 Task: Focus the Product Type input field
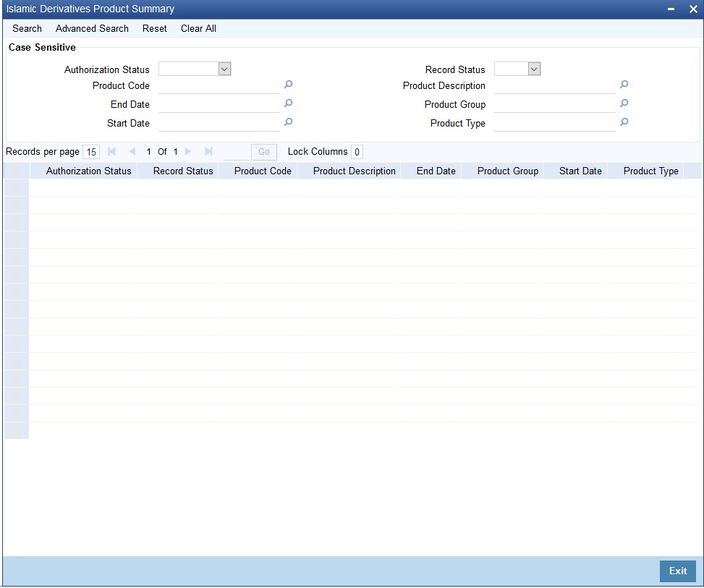tap(554, 124)
